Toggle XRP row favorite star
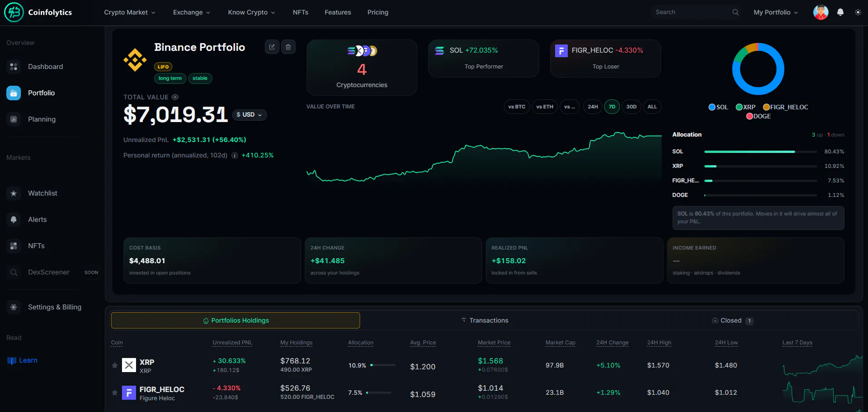868x412 pixels. (x=115, y=365)
